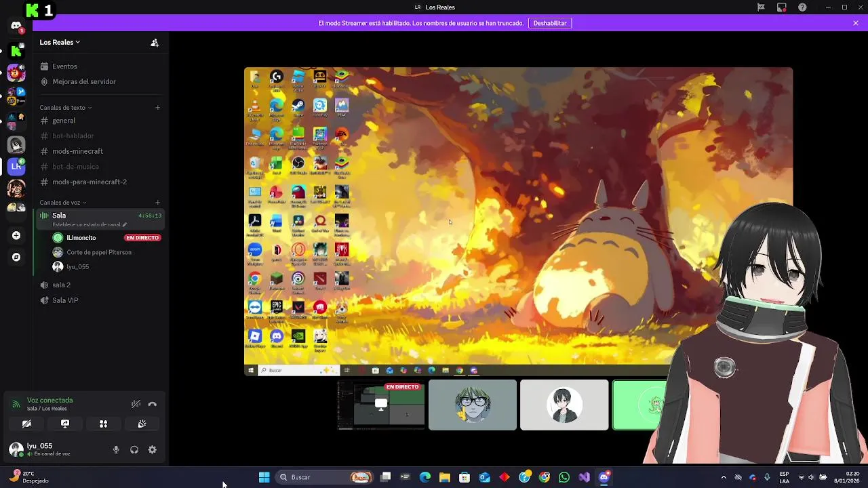Open Outlook from taskbar
868x488 pixels.
485,477
